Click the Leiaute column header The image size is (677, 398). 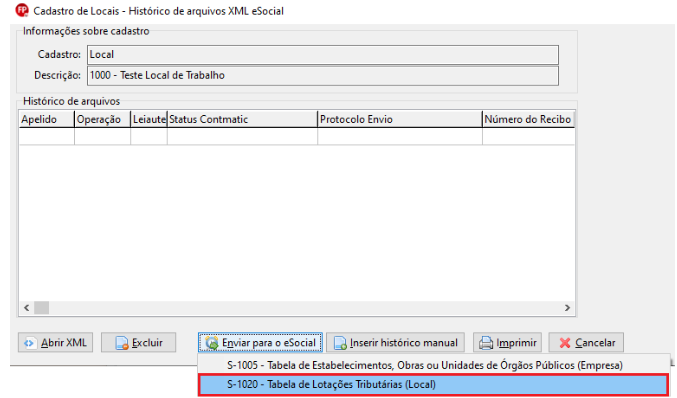pos(149,119)
